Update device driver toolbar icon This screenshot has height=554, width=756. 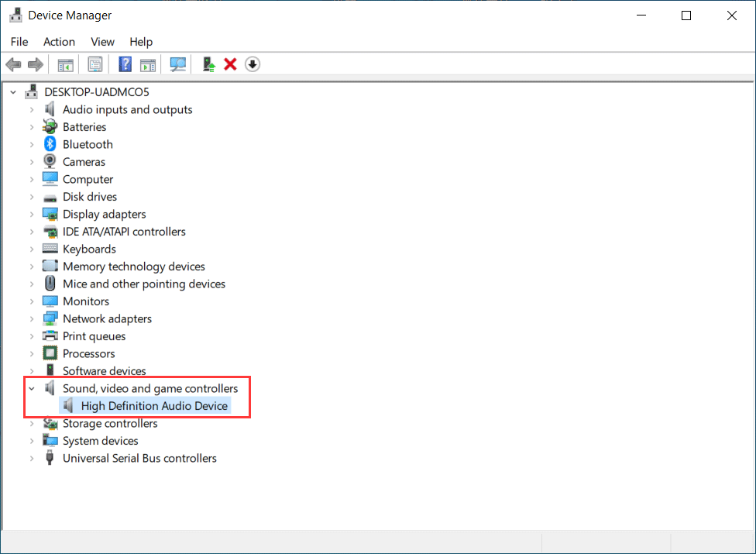click(209, 64)
